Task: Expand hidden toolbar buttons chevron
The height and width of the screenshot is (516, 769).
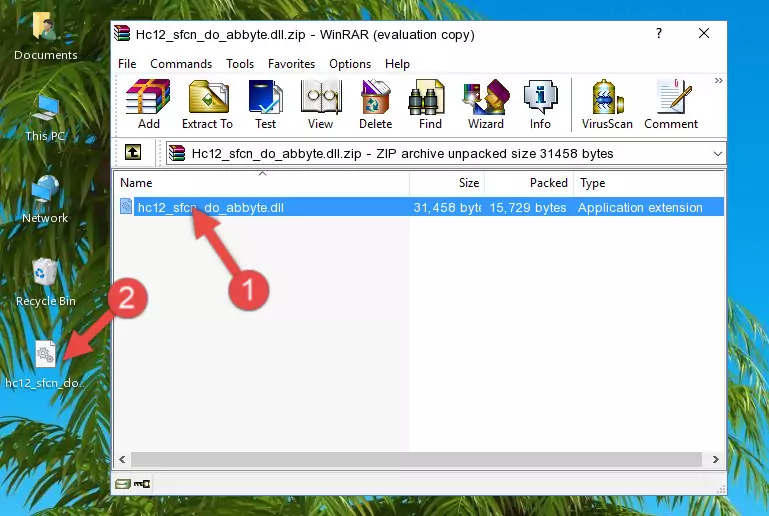Action: point(718,80)
